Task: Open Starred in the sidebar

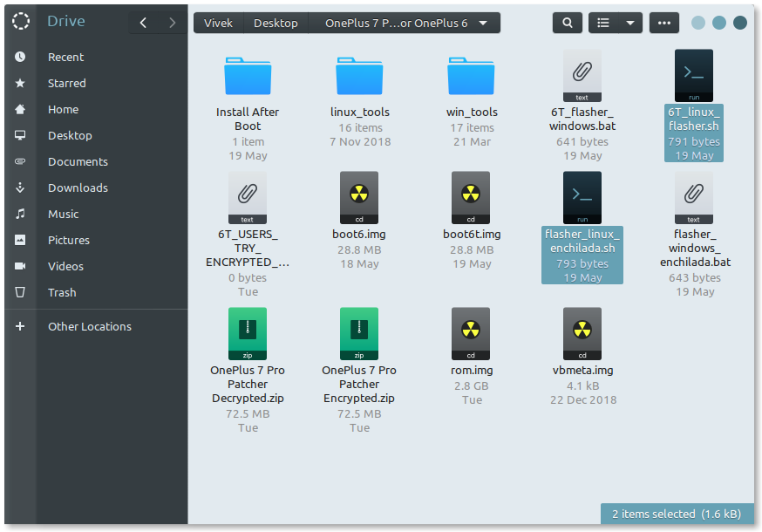Action: point(66,83)
